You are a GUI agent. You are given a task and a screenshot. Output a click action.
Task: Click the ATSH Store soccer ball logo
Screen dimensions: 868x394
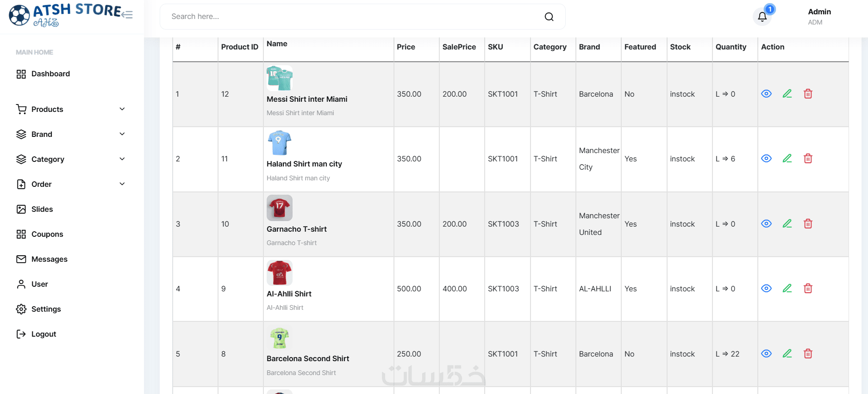(19, 15)
